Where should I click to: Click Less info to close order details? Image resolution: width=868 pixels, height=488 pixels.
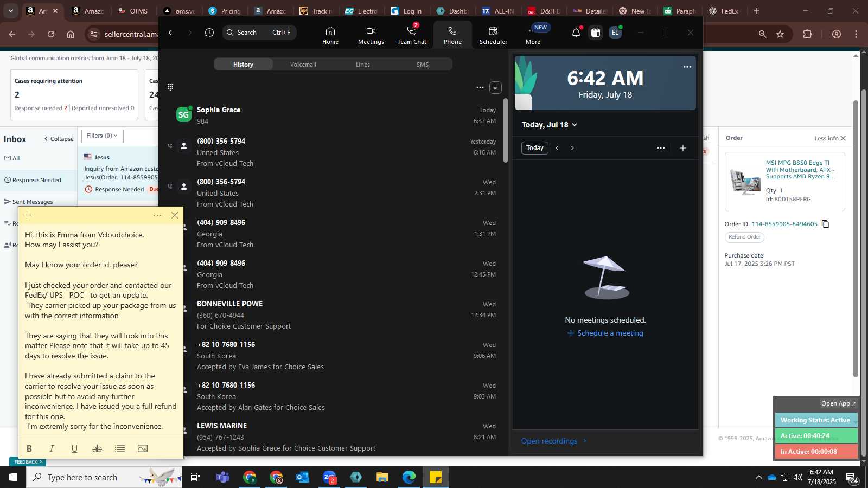pos(830,138)
